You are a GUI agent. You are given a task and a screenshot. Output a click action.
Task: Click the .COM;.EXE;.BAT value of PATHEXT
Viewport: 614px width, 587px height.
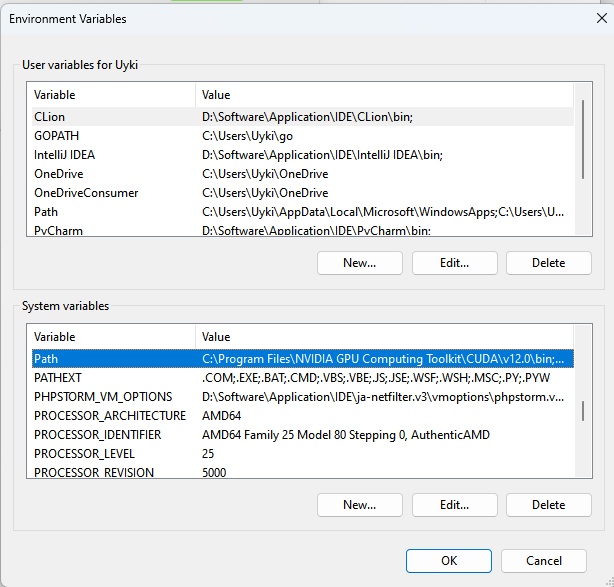pyautogui.click(x=376, y=378)
